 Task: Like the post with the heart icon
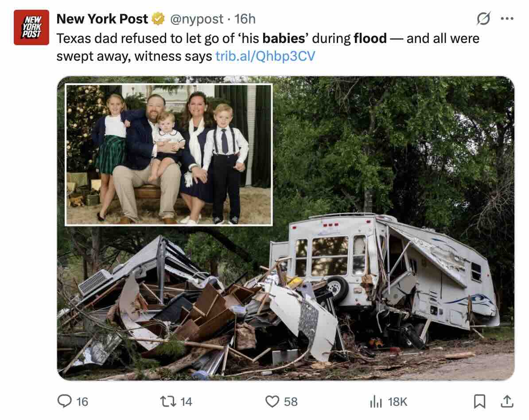coord(272,401)
